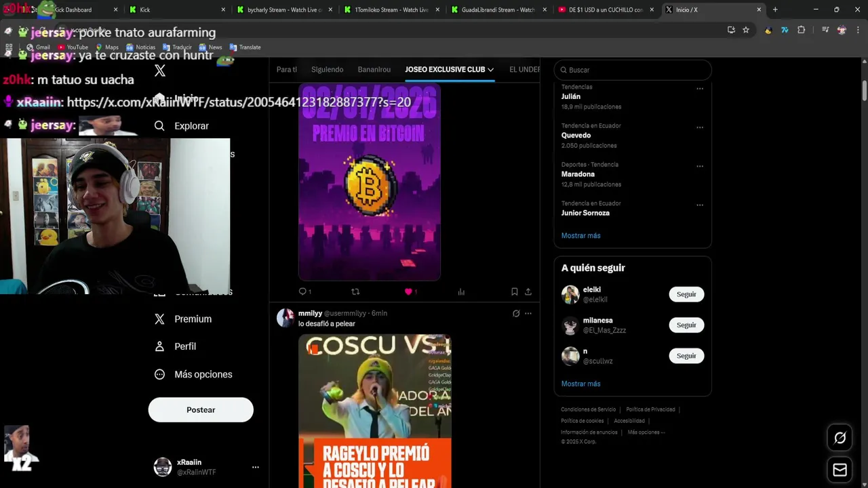This screenshot has height=488, width=868.
Task: Open the Noticias bookmark
Action: pyautogui.click(x=140, y=47)
